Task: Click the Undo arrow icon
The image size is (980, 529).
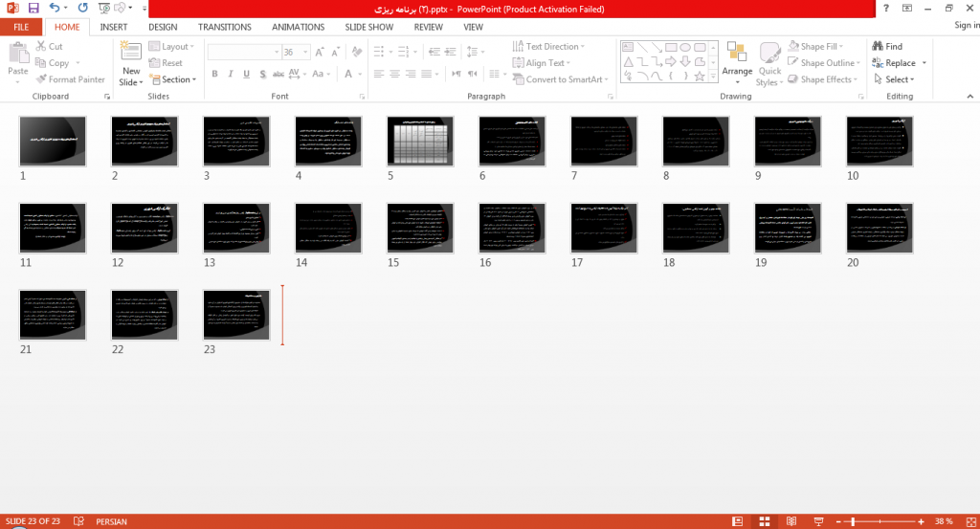Action: 55,8
